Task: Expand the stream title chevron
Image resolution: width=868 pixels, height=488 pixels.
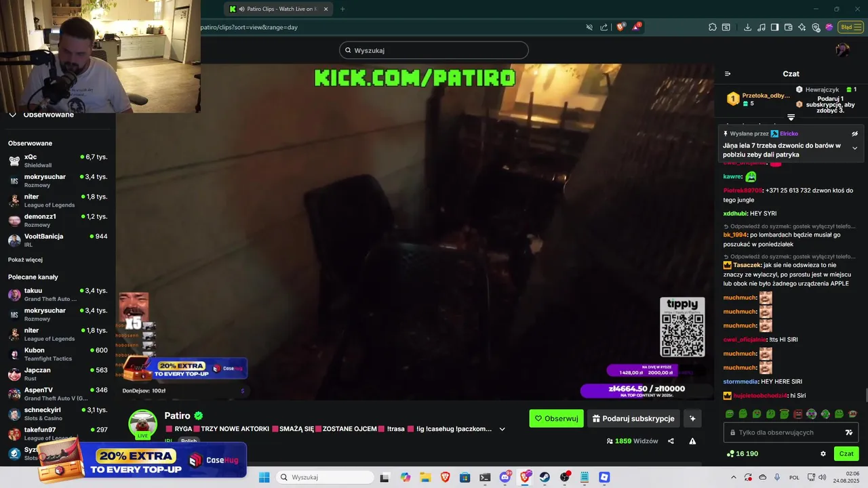Action: 502,429
